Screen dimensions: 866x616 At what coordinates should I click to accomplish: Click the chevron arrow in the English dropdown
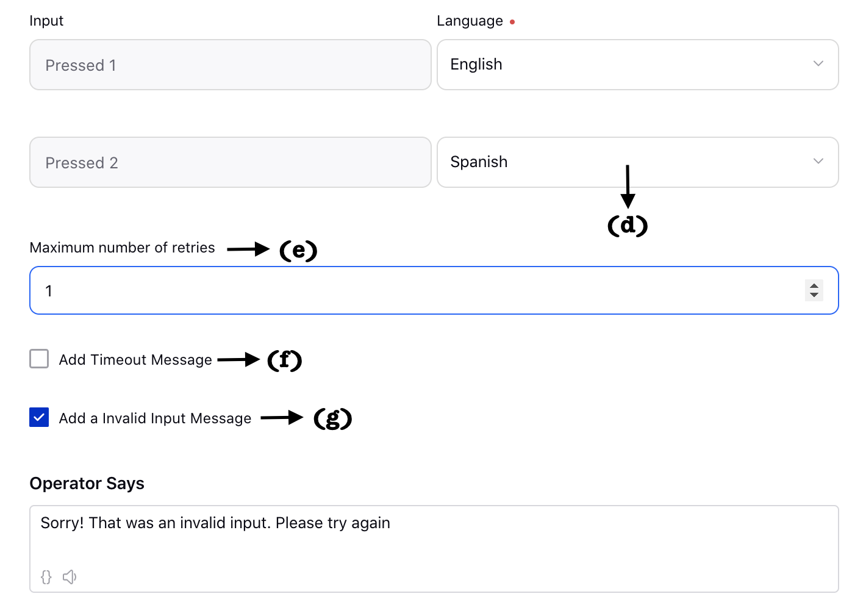pyautogui.click(x=818, y=64)
